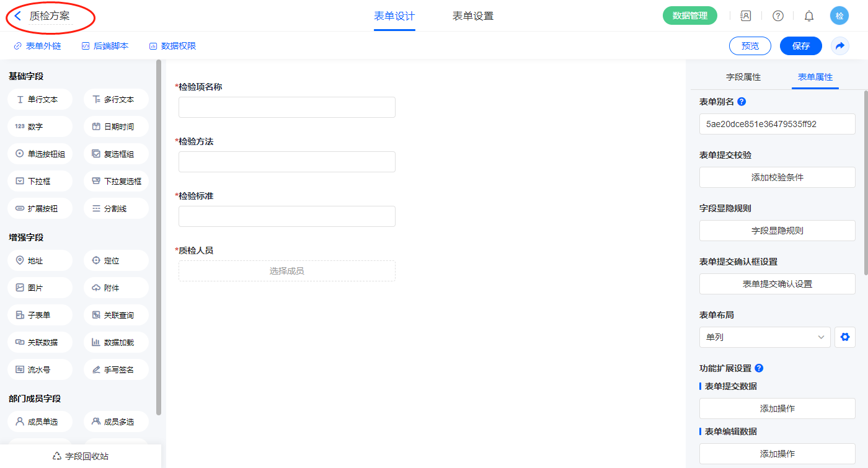The width and height of the screenshot is (868, 468).
Task: Click the 保存 button
Action: coord(800,46)
